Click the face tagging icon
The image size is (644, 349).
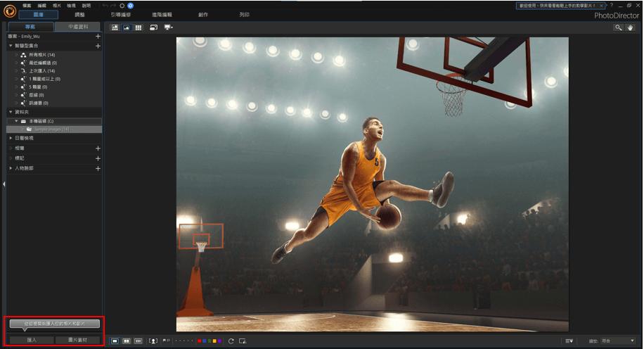coord(153,341)
